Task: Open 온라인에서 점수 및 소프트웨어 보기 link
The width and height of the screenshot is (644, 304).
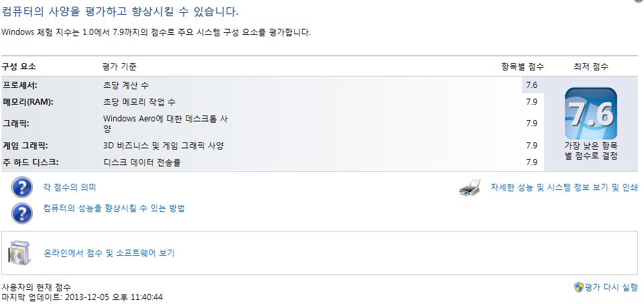Action: 109,253
